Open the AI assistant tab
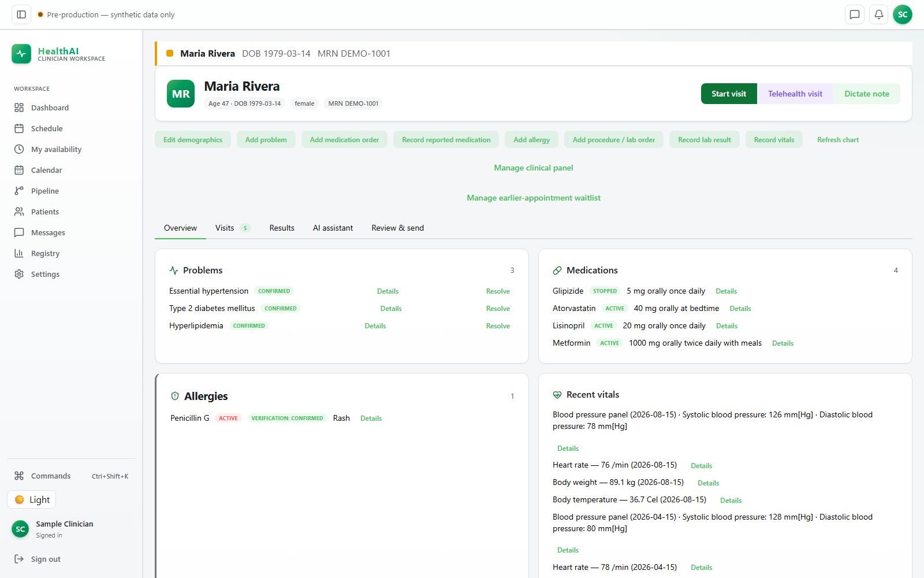924x578 pixels. [333, 228]
